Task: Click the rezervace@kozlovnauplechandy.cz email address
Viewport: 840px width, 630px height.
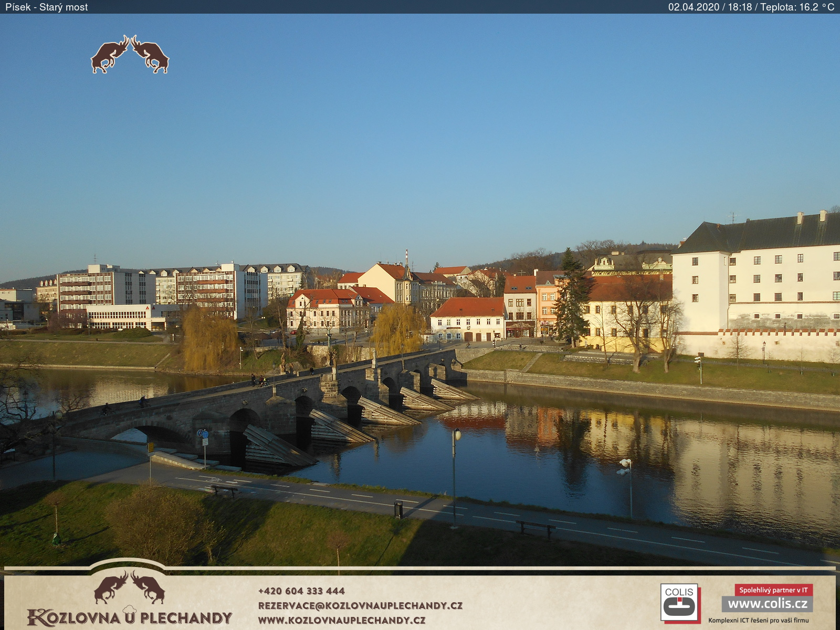Action: pyautogui.click(x=360, y=605)
